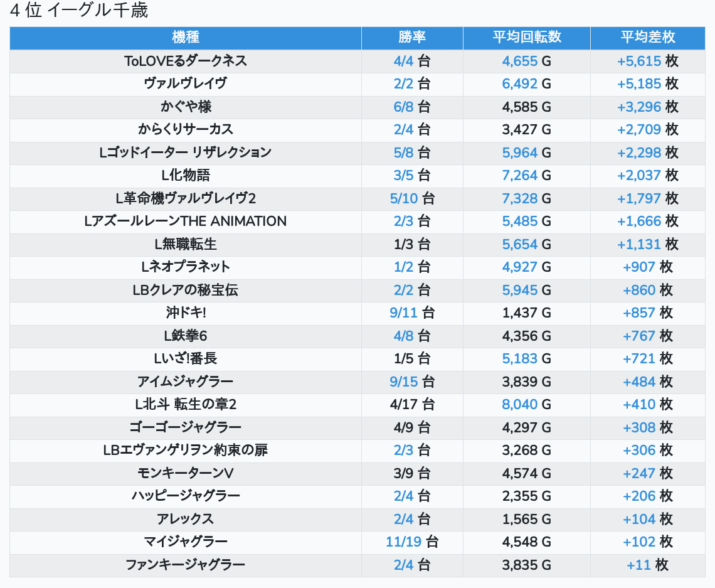Select the アイムジャグラー row
The height and width of the screenshot is (588, 715).
pos(186,382)
